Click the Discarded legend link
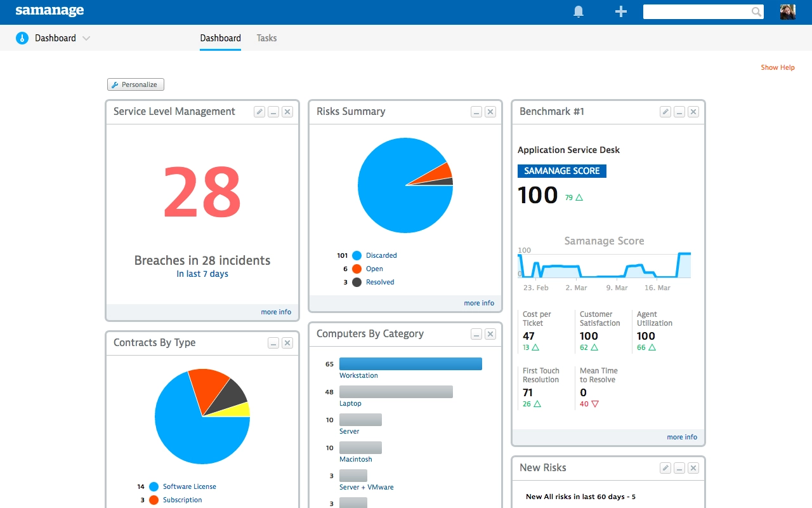The height and width of the screenshot is (508, 812). pyautogui.click(x=381, y=255)
